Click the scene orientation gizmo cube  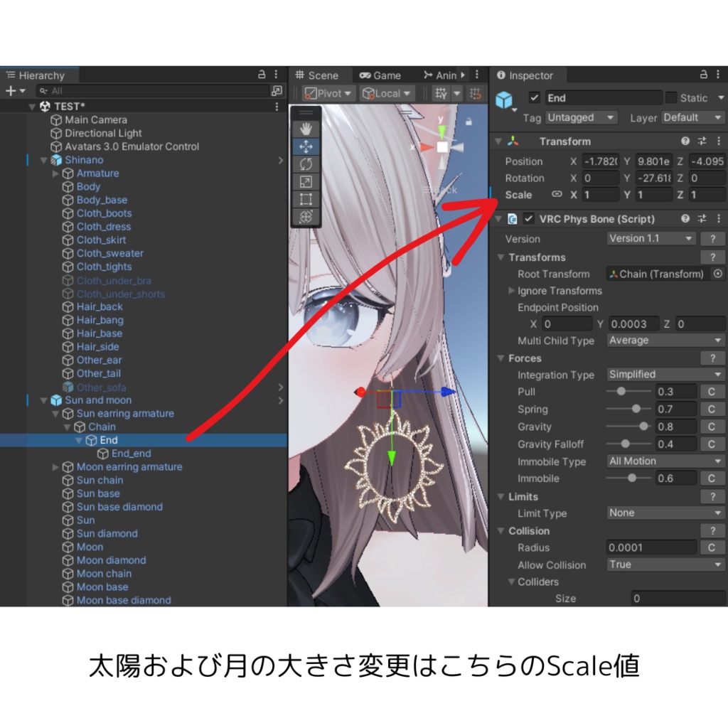click(x=442, y=147)
